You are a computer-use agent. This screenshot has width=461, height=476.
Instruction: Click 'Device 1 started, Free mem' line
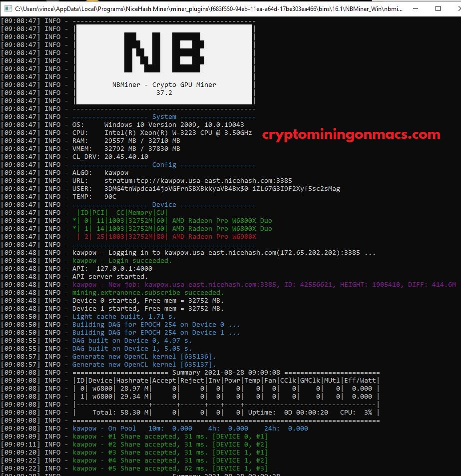coord(148,309)
